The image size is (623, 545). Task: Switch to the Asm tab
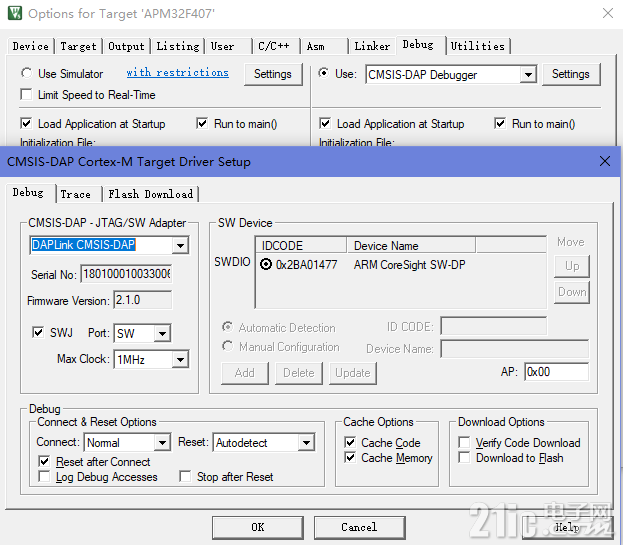point(325,46)
